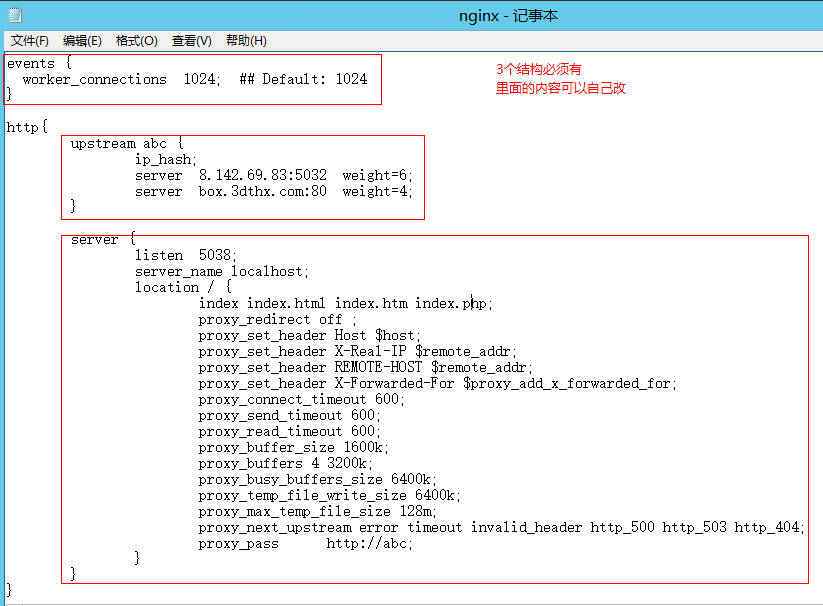
Task: Click the 8.142.69.83:5032 server address
Action: pyautogui.click(x=262, y=175)
